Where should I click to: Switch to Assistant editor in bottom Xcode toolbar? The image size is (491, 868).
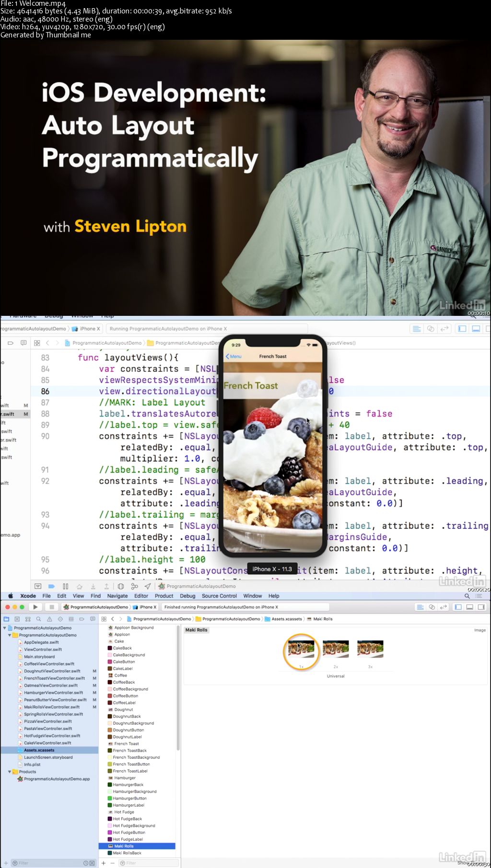432,607
